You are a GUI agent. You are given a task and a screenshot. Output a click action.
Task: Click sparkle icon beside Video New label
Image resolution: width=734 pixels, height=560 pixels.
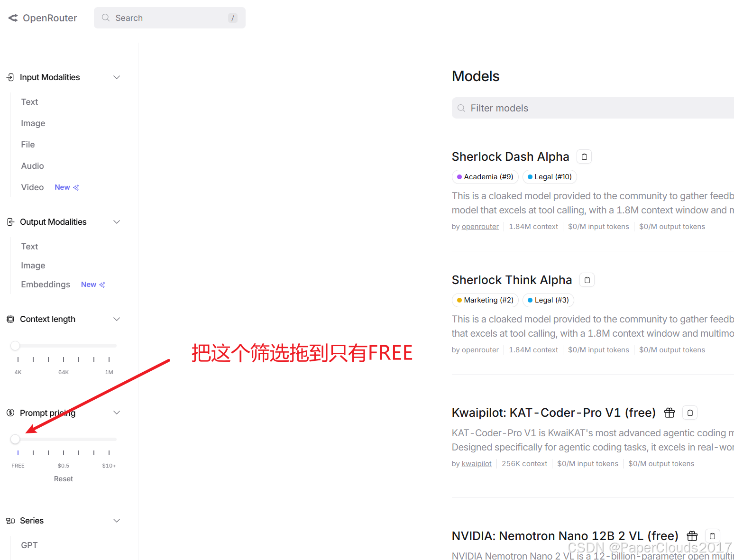point(76,187)
